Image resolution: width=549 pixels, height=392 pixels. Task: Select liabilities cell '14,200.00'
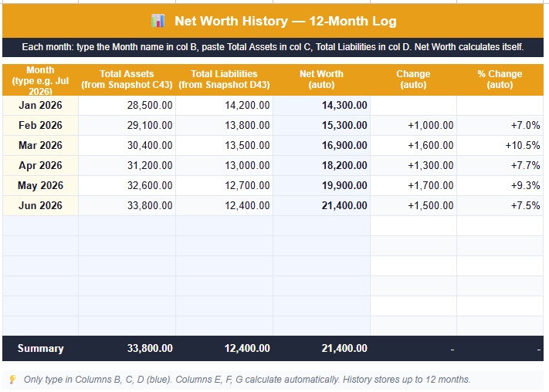click(x=224, y=106)
